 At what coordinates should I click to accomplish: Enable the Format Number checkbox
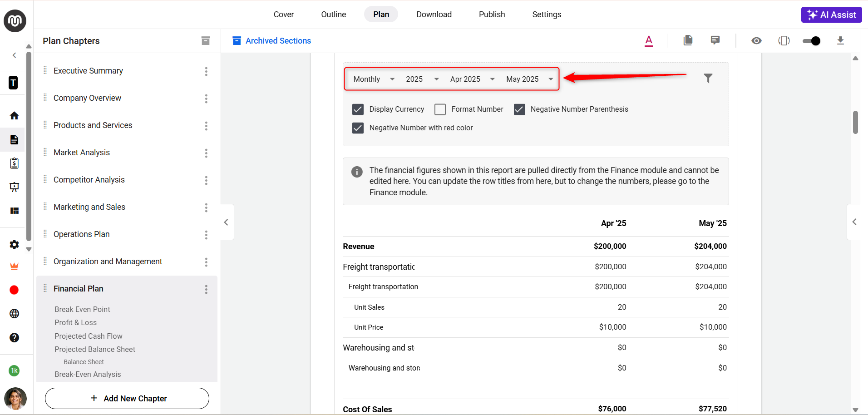[x=440, y=109]
